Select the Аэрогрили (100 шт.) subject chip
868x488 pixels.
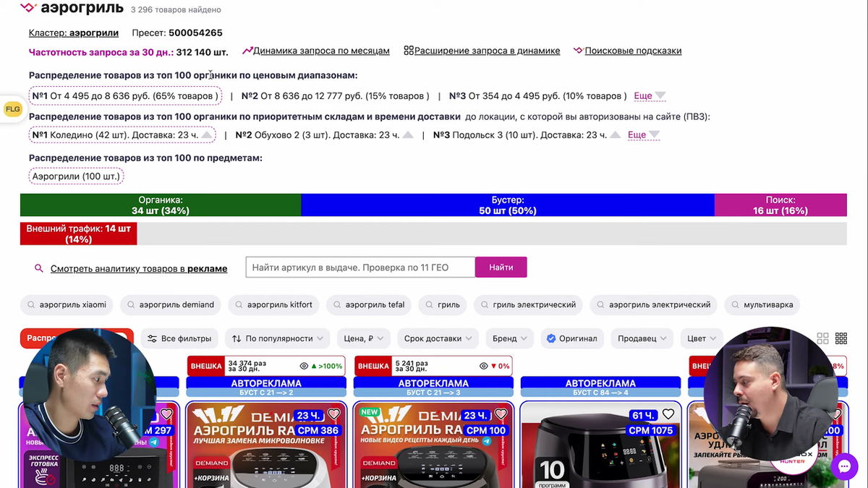coord(76,176)
